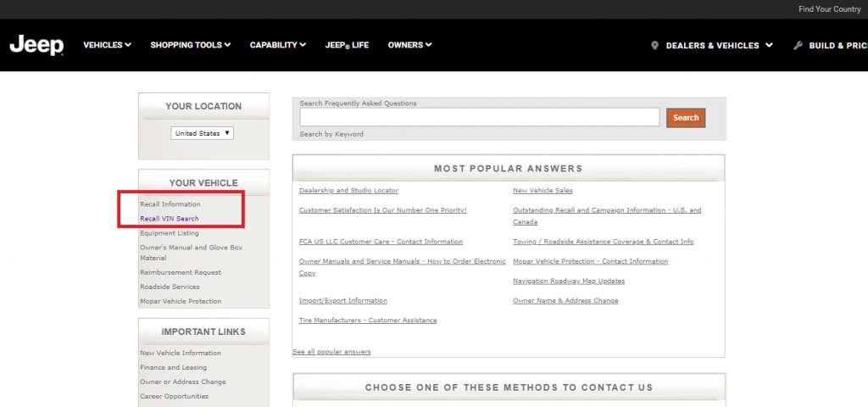
Task: Open Roadside Services link
Action: tap(170, 287)
